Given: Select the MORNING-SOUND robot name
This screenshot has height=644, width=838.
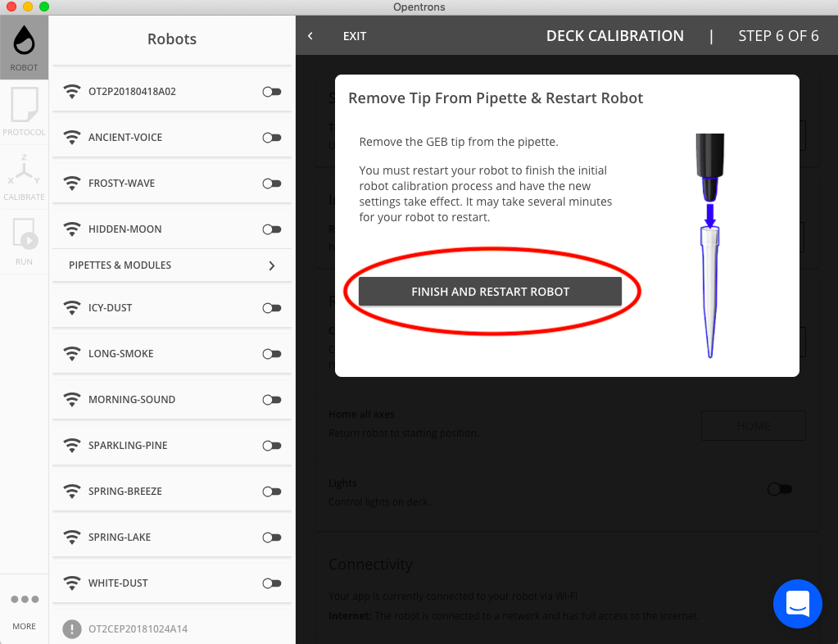Looking at the screenshot, I should tap(131, 400).
